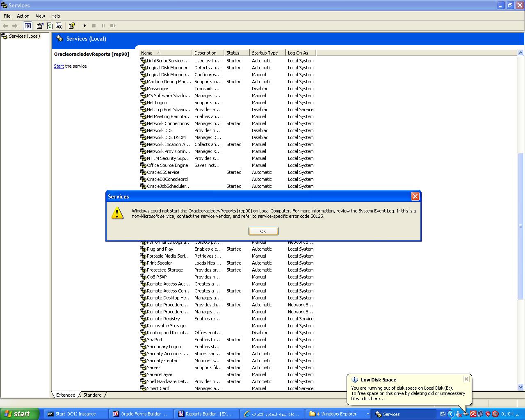525x420 pixels.
Task: Switch to the Standard tab
Action: tap(92, 395)
